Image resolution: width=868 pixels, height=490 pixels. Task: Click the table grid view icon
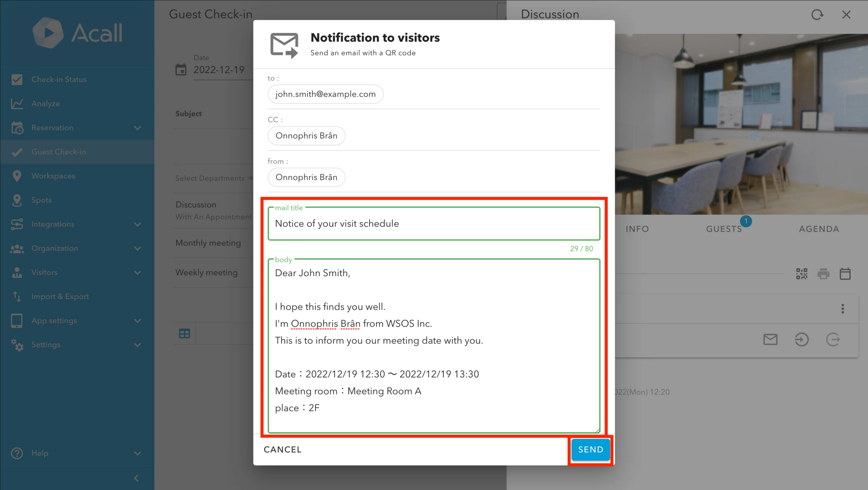pyautogui.click(x=184, y=333)
